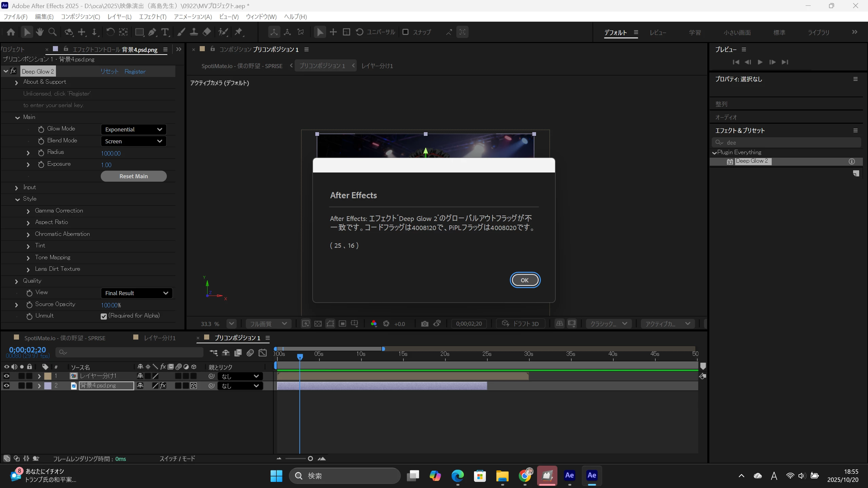This screenshot has height=488, width=868.
Task: Select the Hand tool
Action: click(x=40, y=32)
